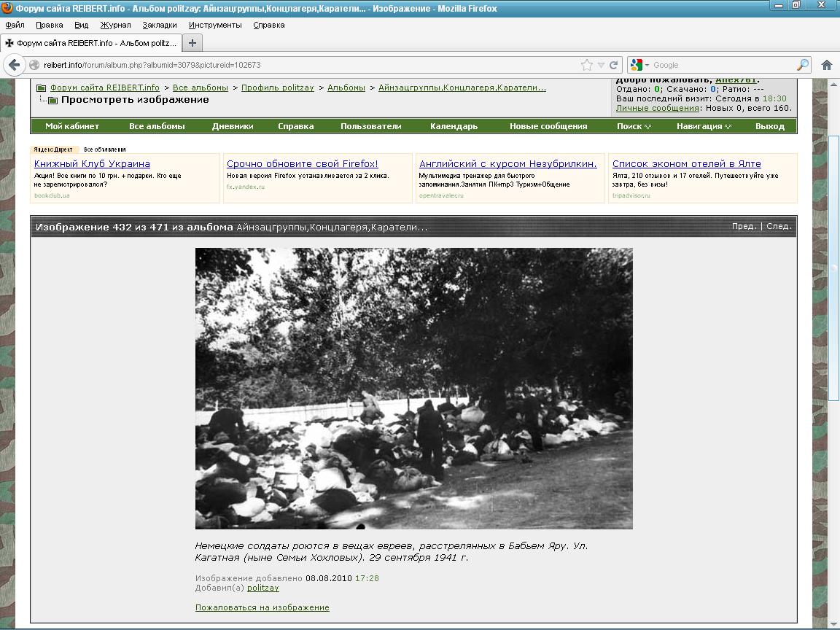Click into the Google search box
The image size is (840, 630).
click(x=723, y=65)
